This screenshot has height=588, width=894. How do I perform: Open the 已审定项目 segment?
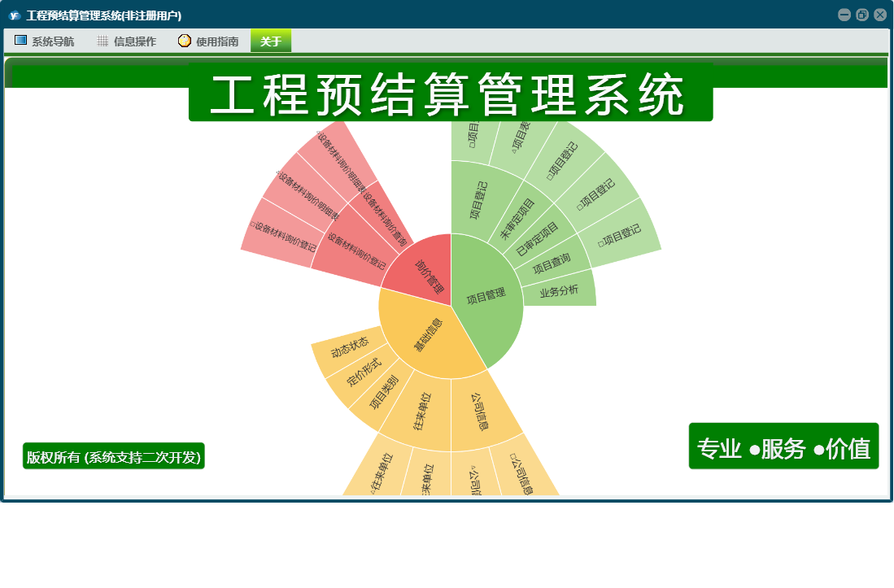(537, 238)
